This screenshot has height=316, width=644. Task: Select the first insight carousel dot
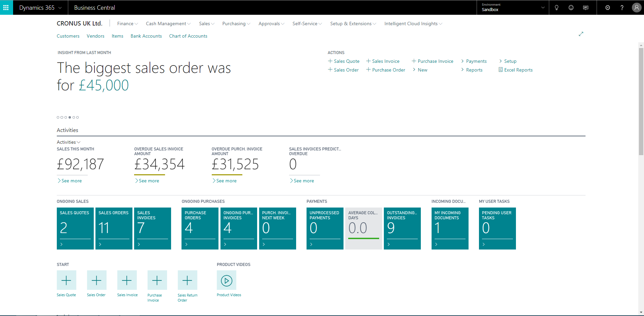[x=58, y=117]
